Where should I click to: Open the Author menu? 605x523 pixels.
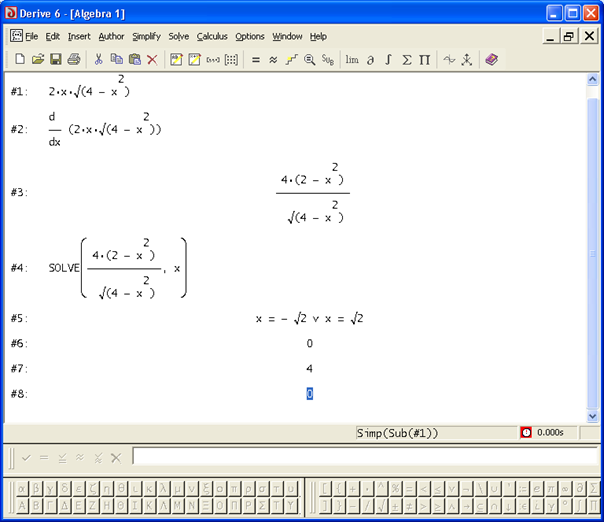coord(111,36)
